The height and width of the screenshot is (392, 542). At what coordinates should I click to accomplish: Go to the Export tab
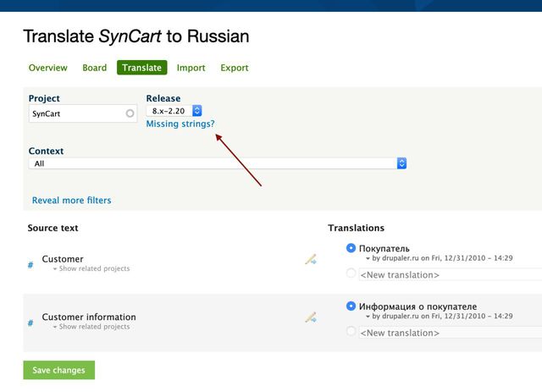coord(235,68)
